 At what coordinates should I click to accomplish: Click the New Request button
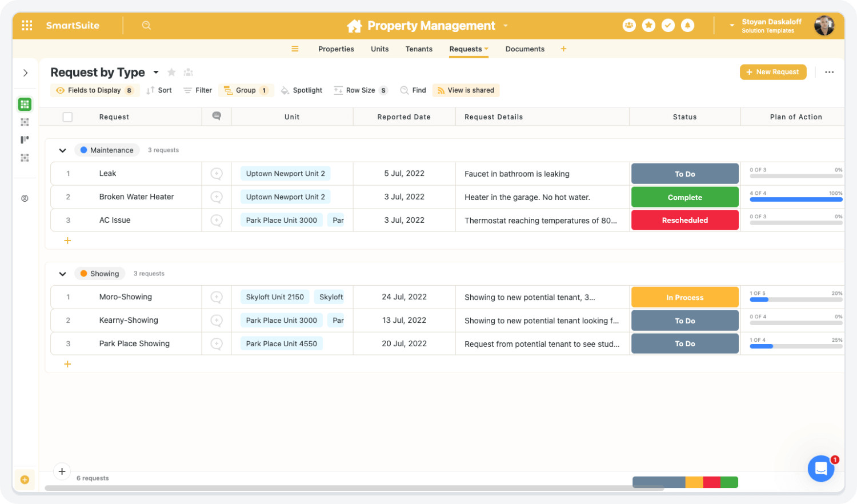[773, 72]
